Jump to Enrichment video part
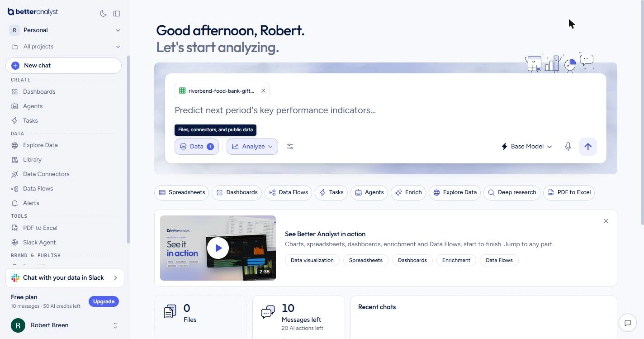 (x=456, y=260)
